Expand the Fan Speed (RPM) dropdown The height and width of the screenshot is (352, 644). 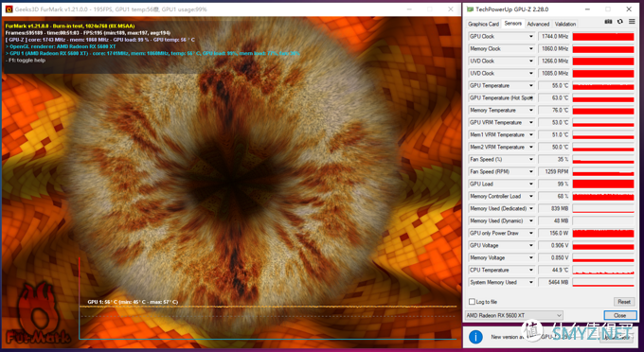pos(530,172)
